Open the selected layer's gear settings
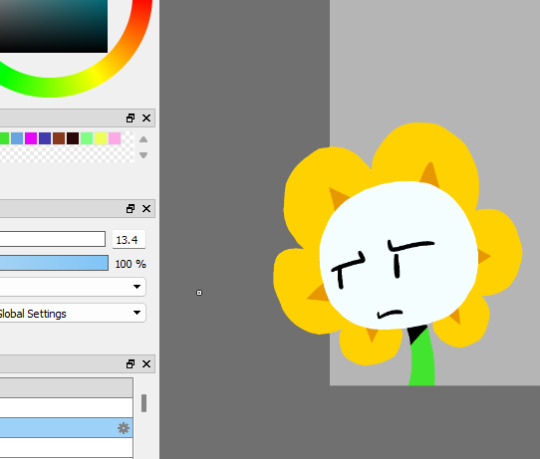 coord(123,428)
